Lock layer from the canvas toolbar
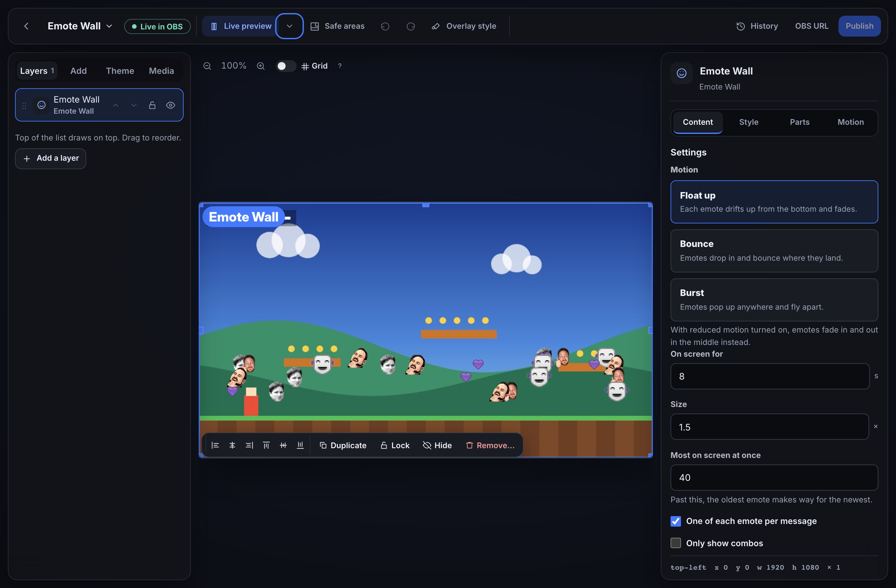Viewport: 896px width, 588px height. click(394, 445)
